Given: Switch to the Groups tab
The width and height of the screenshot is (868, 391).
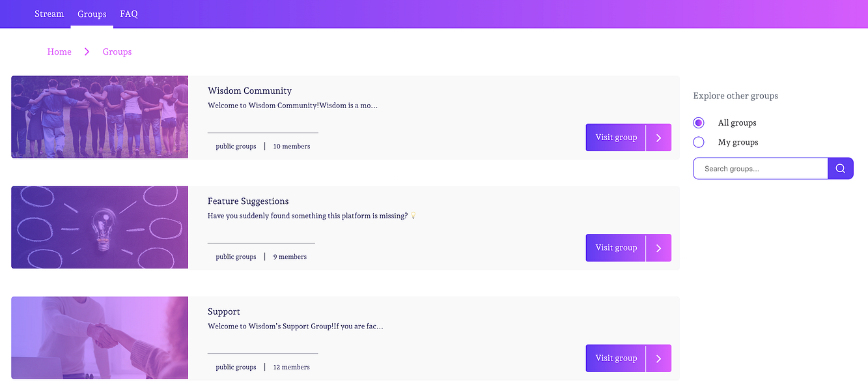Looking at the screenshot, I should [x=92, y=14].
